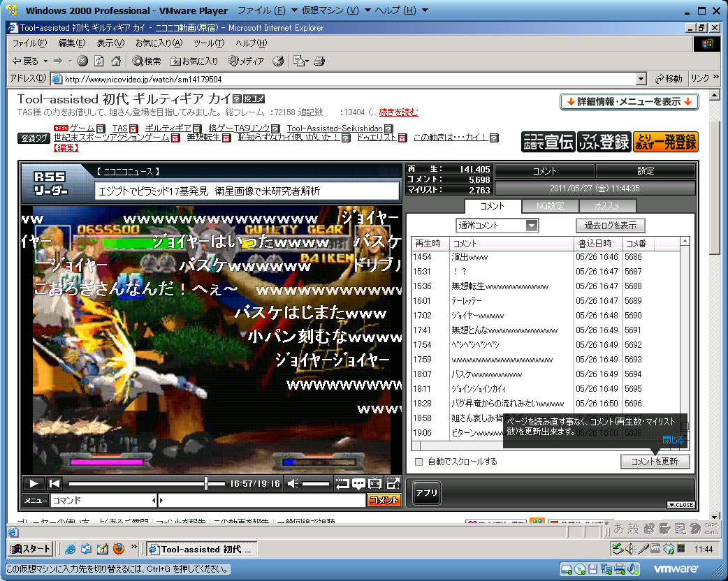Open the 検索 search toolbar button
The height and width of the screenshot is (581, 728).
[146, 61]
